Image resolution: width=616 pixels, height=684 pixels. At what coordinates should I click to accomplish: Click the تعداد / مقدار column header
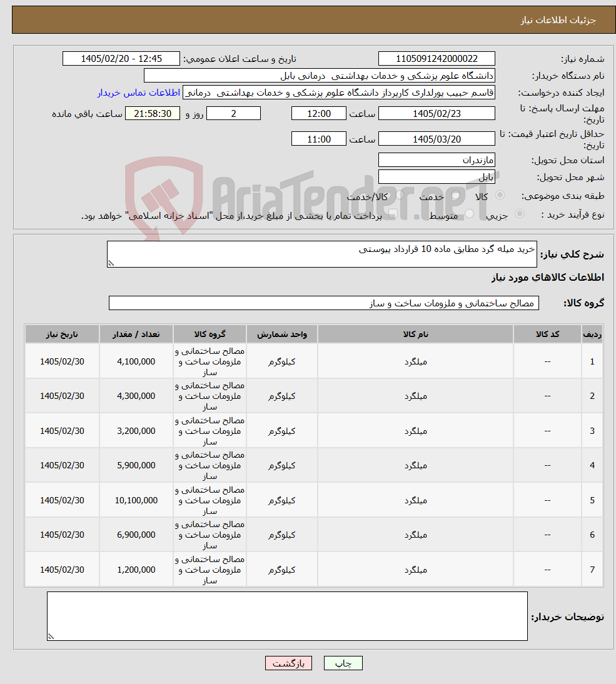point(136,334)
